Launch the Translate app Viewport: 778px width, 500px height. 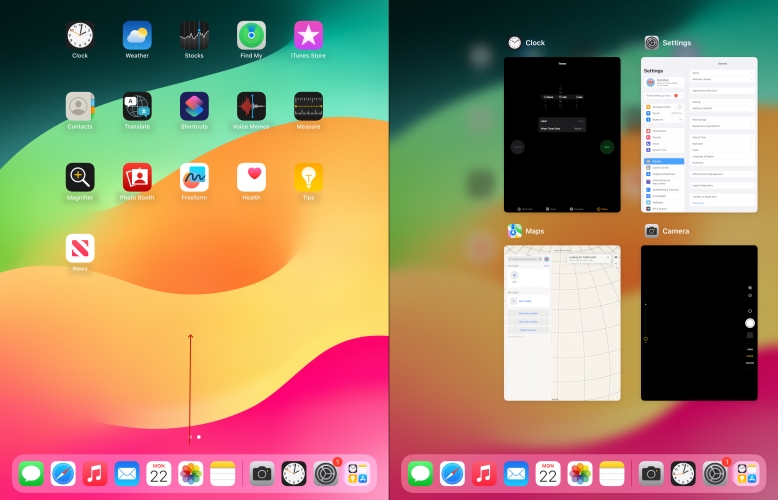click(137, 106)
